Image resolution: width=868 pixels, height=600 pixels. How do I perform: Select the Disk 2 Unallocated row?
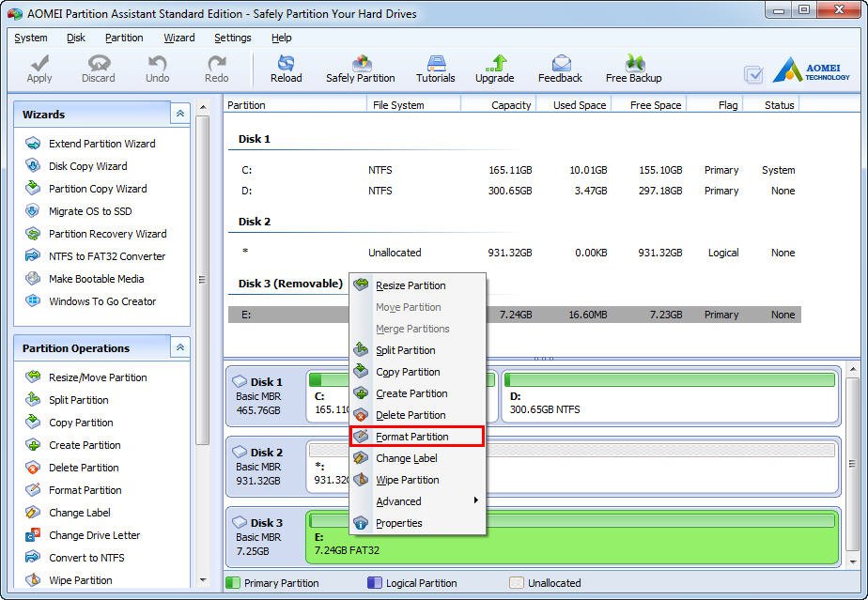(514, 253)
